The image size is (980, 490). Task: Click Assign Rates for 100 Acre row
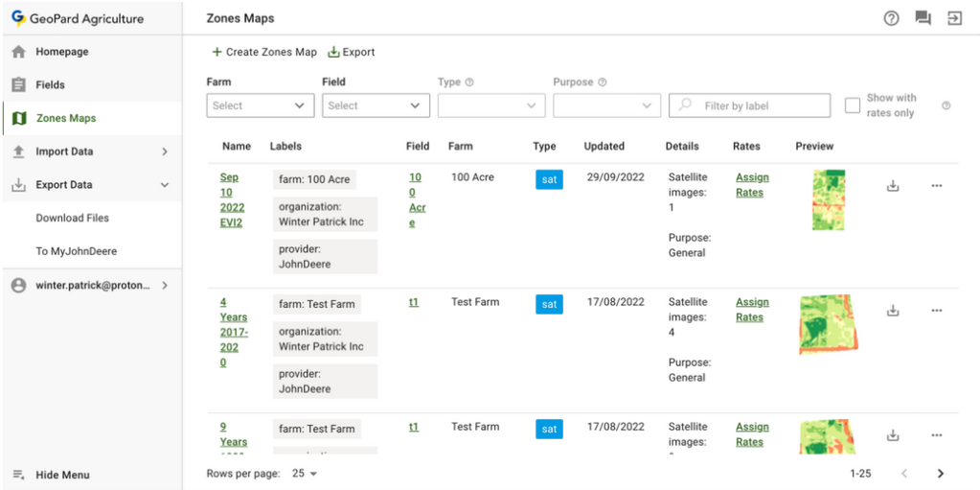pyautogui.click(x=751, y=185)
